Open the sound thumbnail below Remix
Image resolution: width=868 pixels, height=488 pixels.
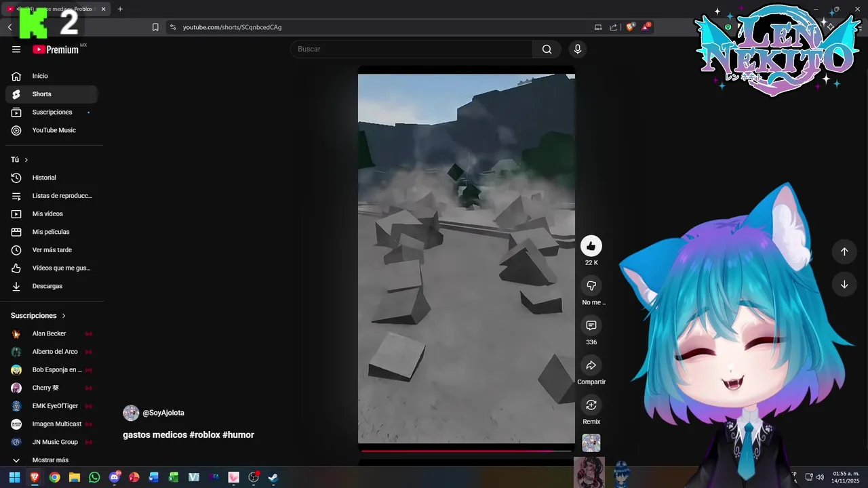coord(591,443)
